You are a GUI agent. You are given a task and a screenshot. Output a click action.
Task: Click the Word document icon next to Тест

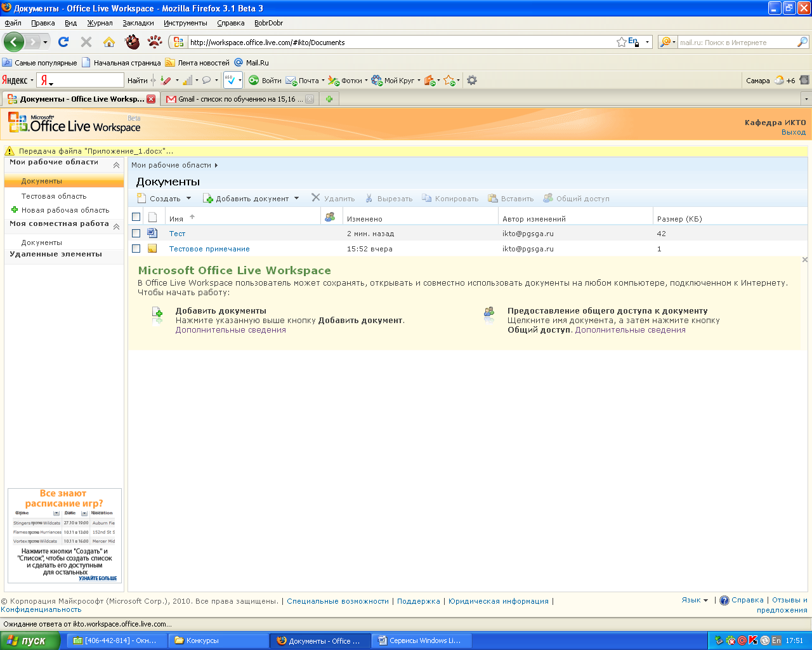click(152, 233)
